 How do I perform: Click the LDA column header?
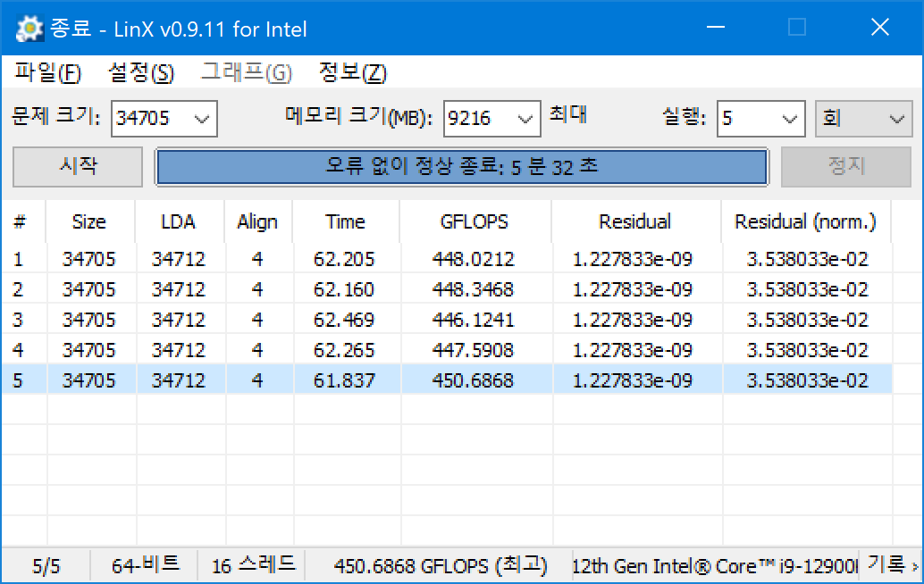[x=179, y=222]
